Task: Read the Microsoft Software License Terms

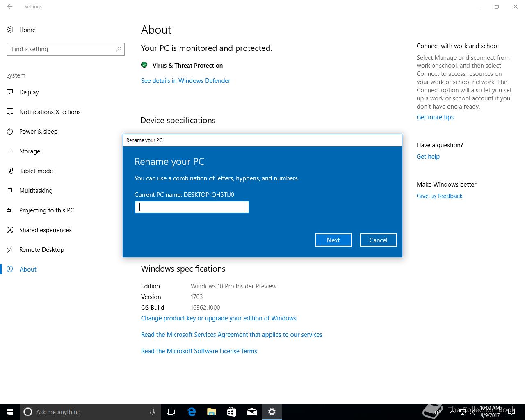Action: point(199,351)
